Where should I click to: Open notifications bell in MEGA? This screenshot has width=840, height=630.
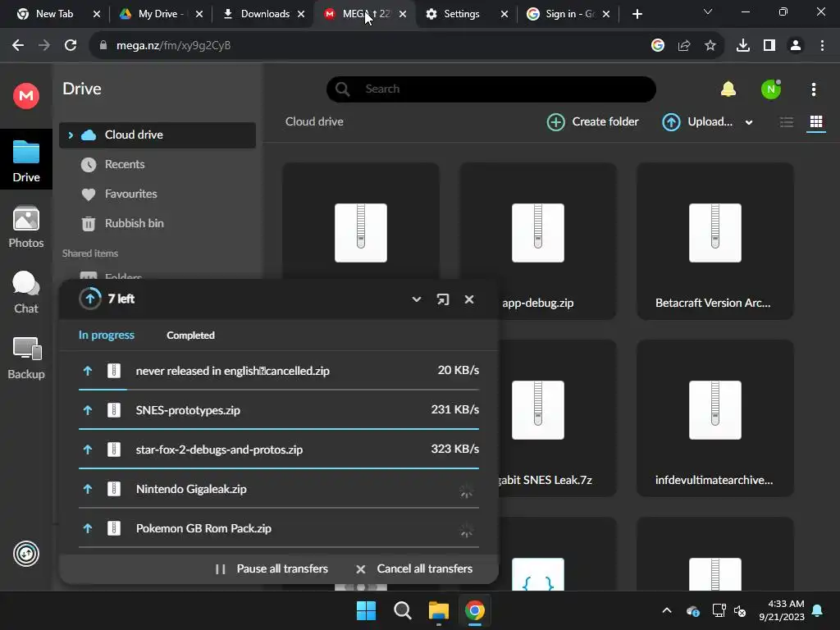(x=728, y=89)
